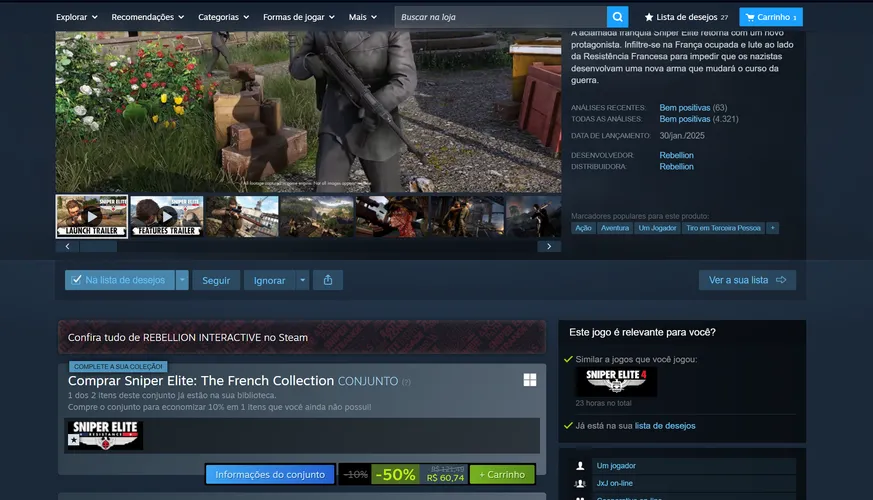
Task: Open the wishlist options dropdown arrow
Action: (x=182, y=280)
